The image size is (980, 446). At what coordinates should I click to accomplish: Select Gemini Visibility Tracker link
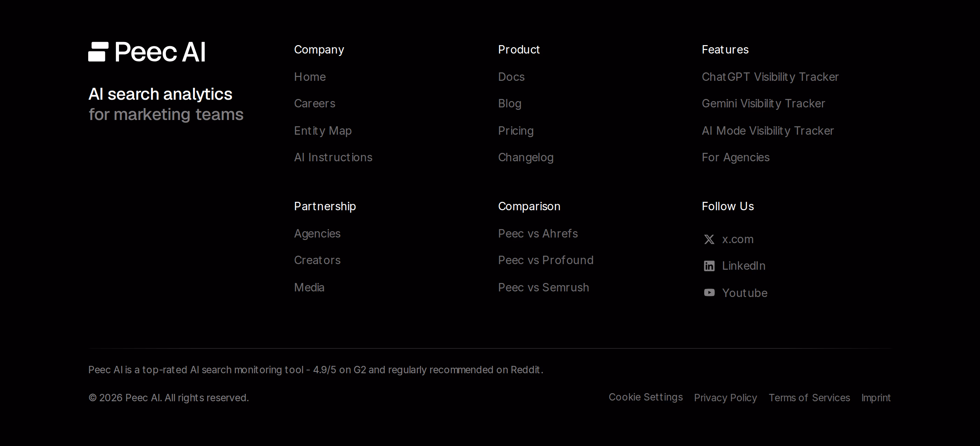tap(763, 104)
